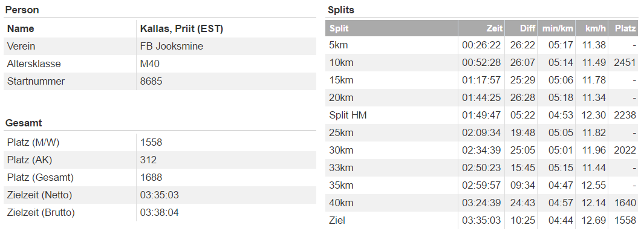Select the Split HM row label
Viewport: 644px width, 231px height.
(348, 115)
